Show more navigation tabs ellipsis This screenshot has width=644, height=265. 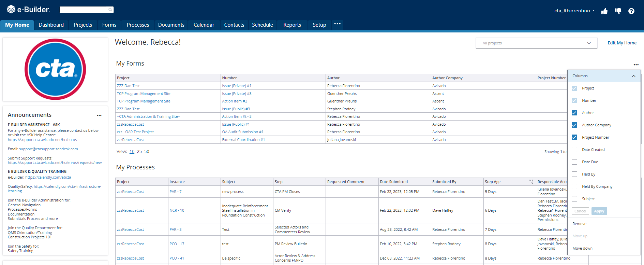(x=338, y=24)
